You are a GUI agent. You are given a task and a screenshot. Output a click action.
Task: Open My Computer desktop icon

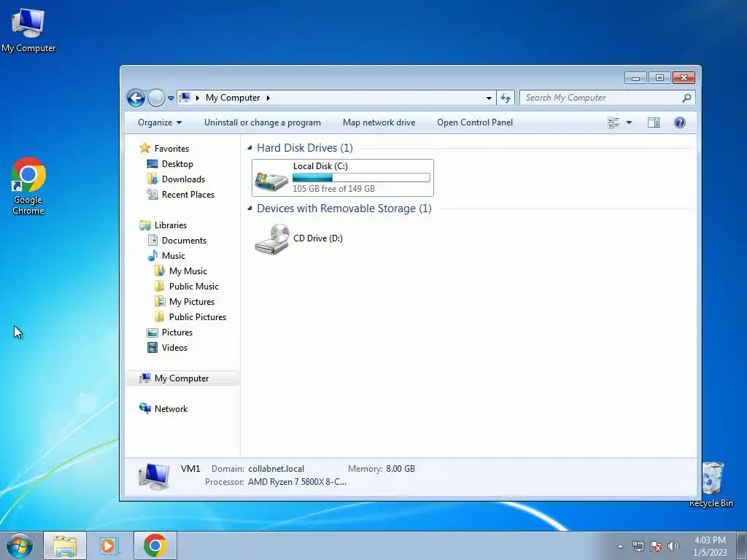coord(28,30)
